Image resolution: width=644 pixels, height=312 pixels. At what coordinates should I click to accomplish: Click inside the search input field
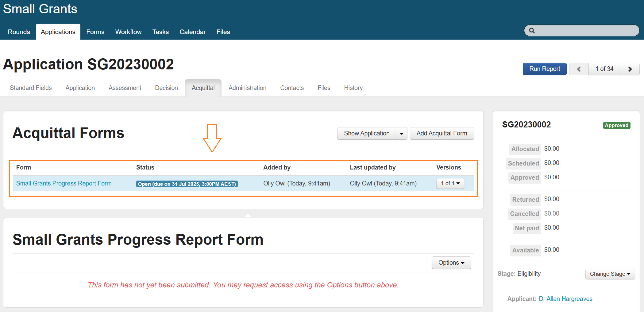click(586, 31)
